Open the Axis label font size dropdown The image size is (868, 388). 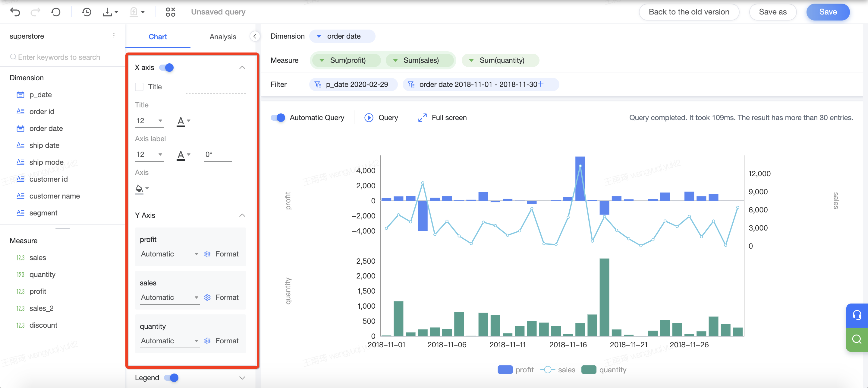(x=149, y=154)
